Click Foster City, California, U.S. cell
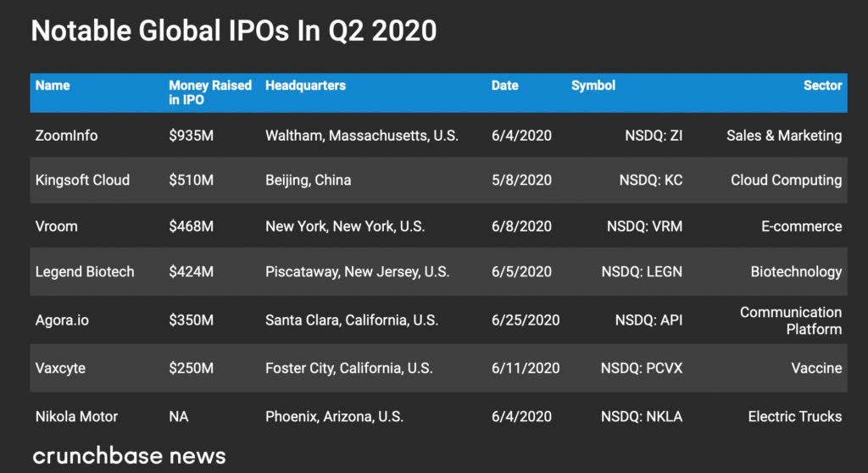The image size is (868, 473). tap(349, 369)
